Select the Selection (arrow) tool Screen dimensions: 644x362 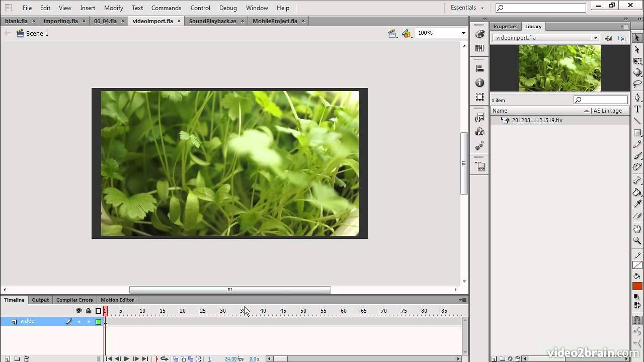[637, 38]
